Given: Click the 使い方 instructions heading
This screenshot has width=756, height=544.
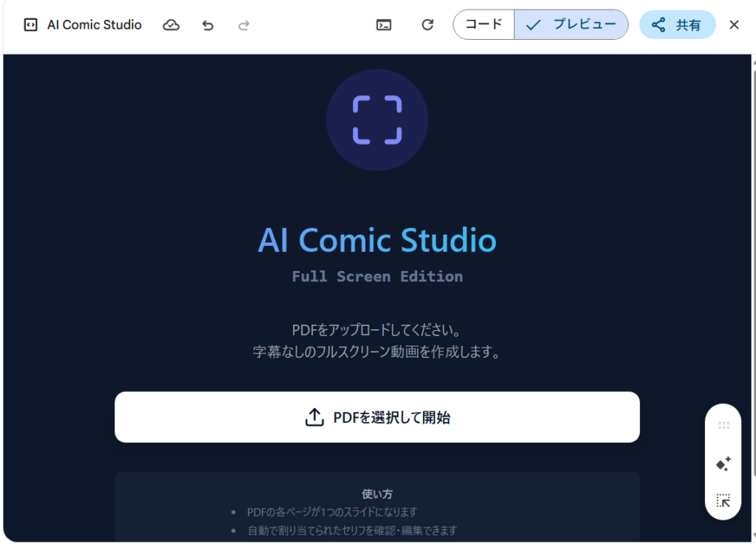Looking at the screenshot, I should click(377, 494).
